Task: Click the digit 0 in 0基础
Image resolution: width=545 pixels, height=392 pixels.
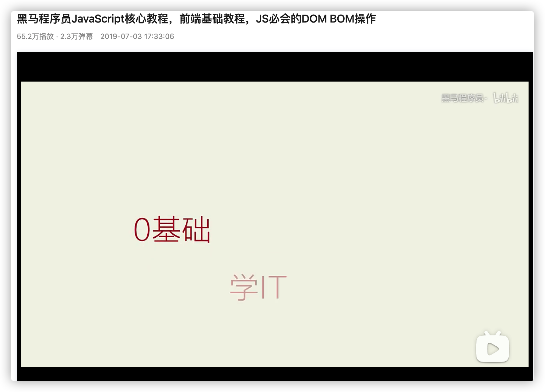Action: (x=142, y=230)
